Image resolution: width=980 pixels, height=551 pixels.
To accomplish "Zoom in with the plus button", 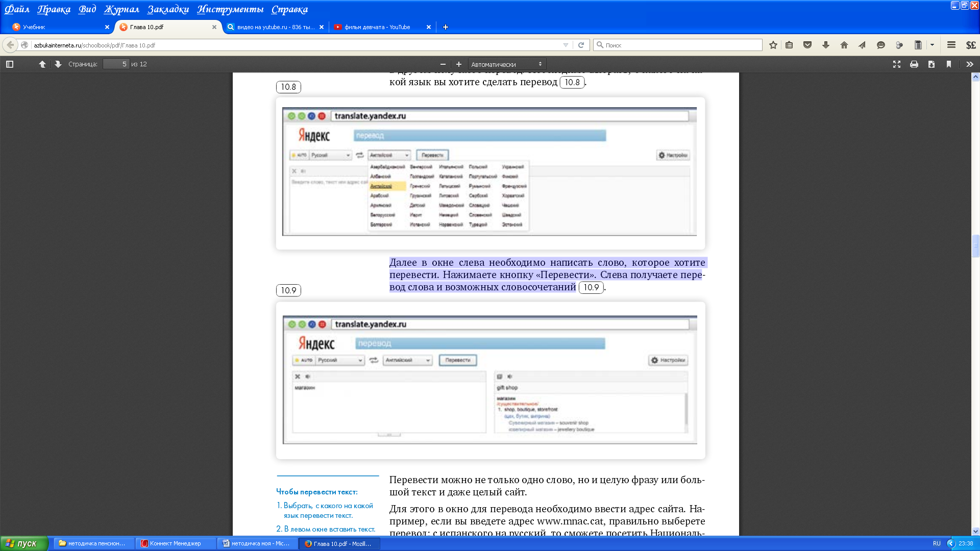I will coord(459,64).
